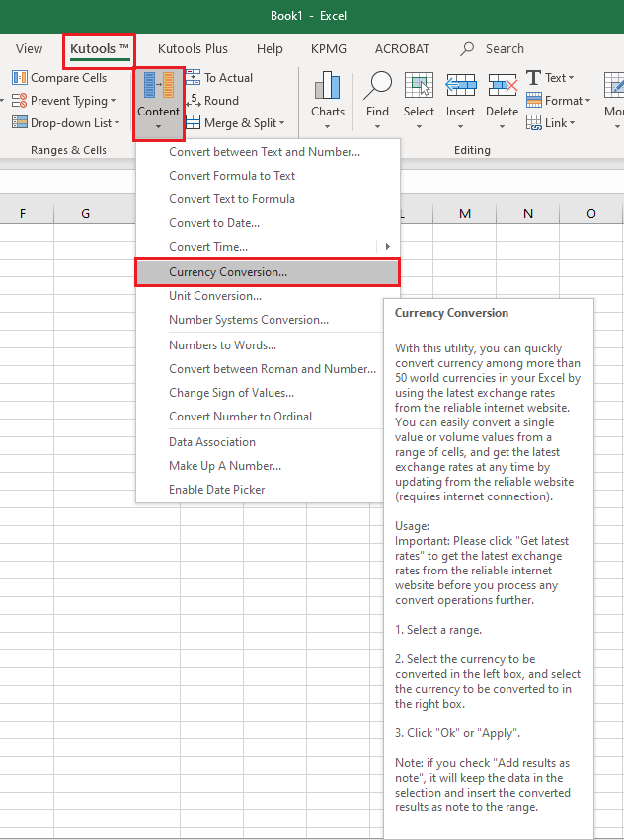Image resolution: width=624 pixels, height=840 pixels.
Task: Click the Format tool icon
Action: pyautogui.click(x=533, y=100)
